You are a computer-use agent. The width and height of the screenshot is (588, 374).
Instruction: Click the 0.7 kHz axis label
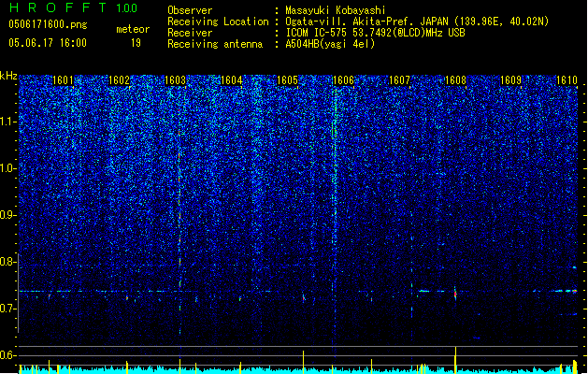pyautogui.click(x=7, y=309)
